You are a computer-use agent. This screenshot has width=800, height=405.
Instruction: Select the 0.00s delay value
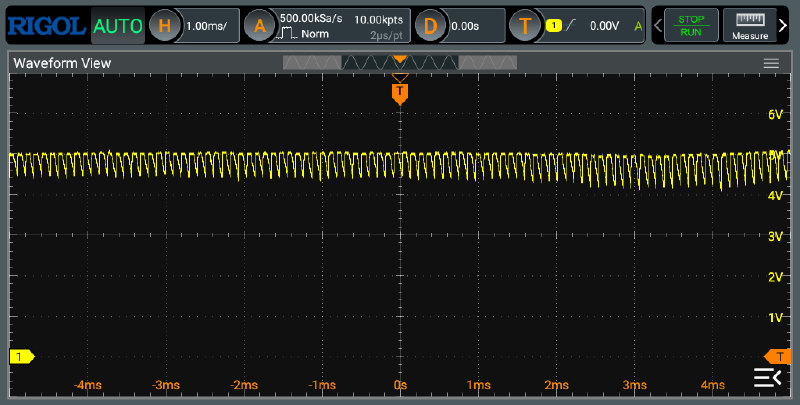point(465,26)
